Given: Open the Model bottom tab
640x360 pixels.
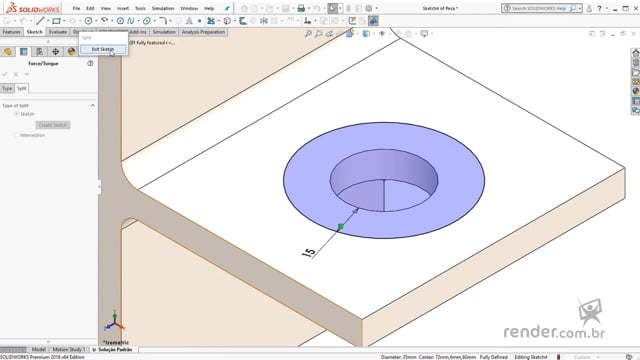Looking at the screenshot, I should click(x=39, y=349).
